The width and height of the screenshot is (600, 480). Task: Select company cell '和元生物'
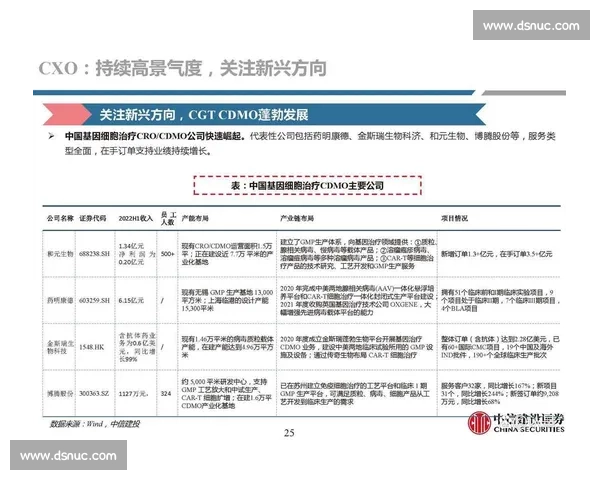pyautogui.click(x=60, y=254)
